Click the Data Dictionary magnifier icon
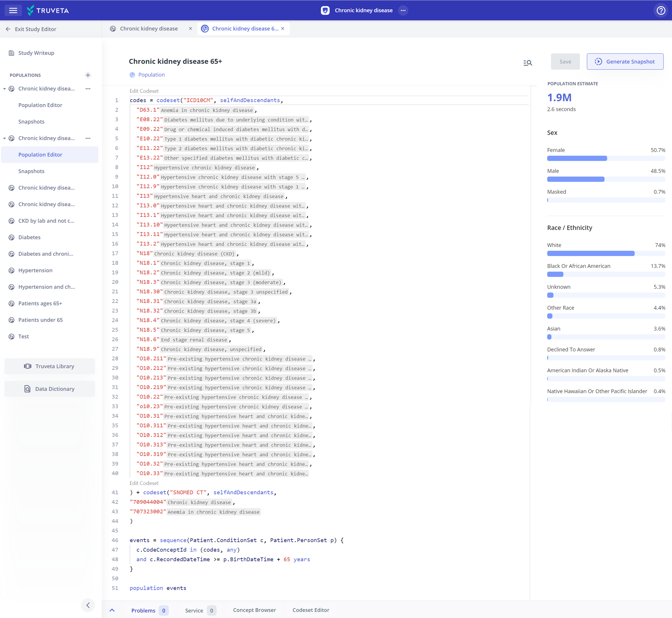The image size is (672, 618). coord(27,389)
